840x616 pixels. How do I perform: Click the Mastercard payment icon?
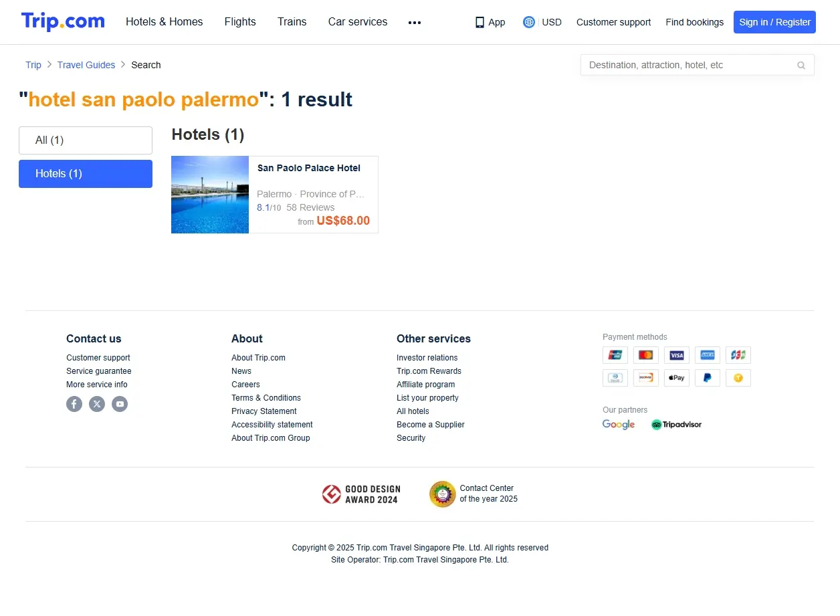pos(646,355)
